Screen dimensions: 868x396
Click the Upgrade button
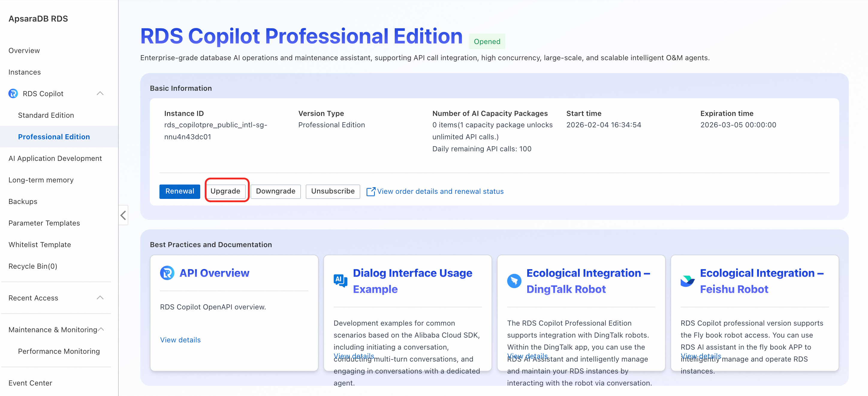[225, 191]
